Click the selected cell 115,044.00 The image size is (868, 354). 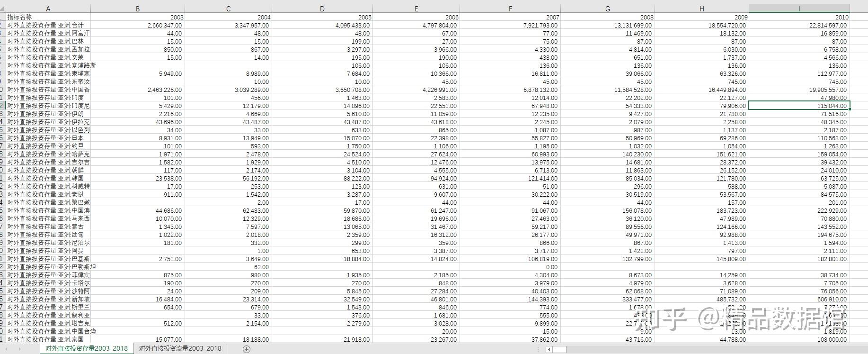(x=799, y=106)
